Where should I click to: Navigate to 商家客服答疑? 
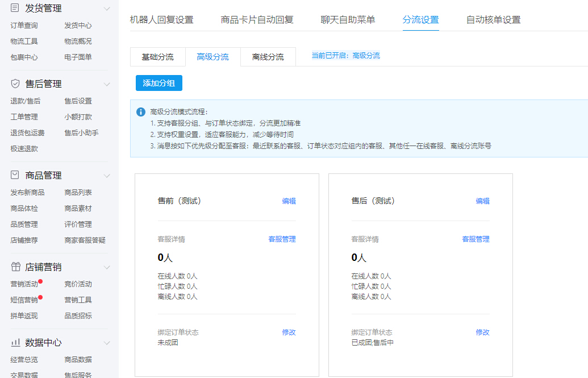[x=85, y=240]
